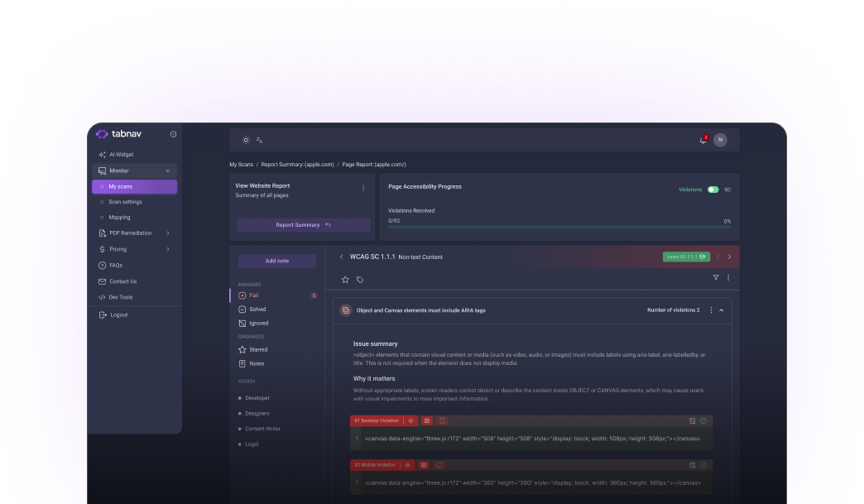The height and width of the screenshot is (504, 864).
Task: Star the WCAG SC 1.1.1 criterion
Action: [344, 279]
